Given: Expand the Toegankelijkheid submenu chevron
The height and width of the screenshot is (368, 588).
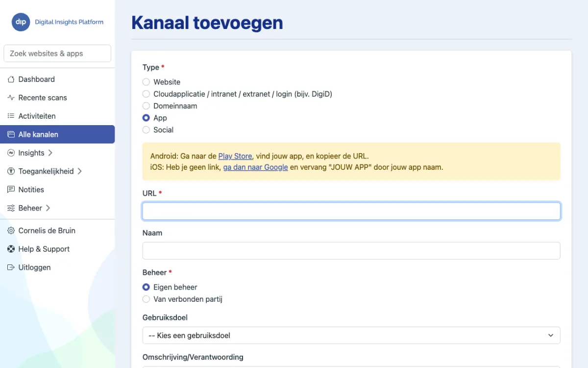Looking at the screenshot, I should pos(79,171).
